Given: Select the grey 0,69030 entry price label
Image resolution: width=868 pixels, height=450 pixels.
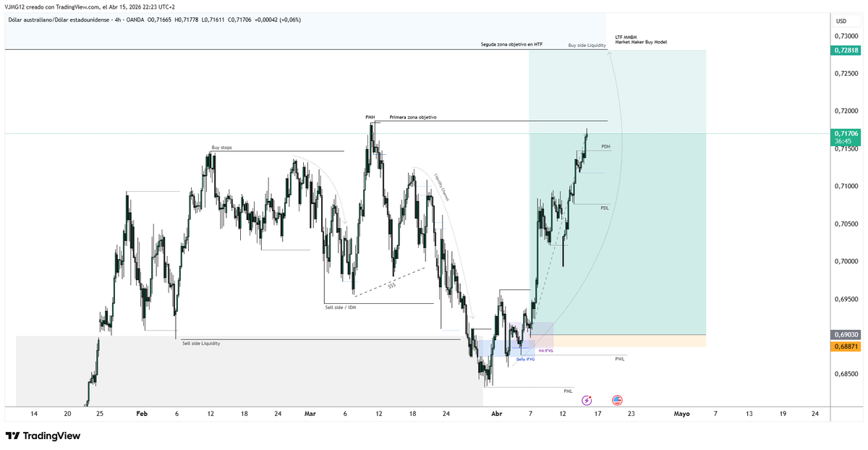Looking at the screenshot, I should 846,335.
